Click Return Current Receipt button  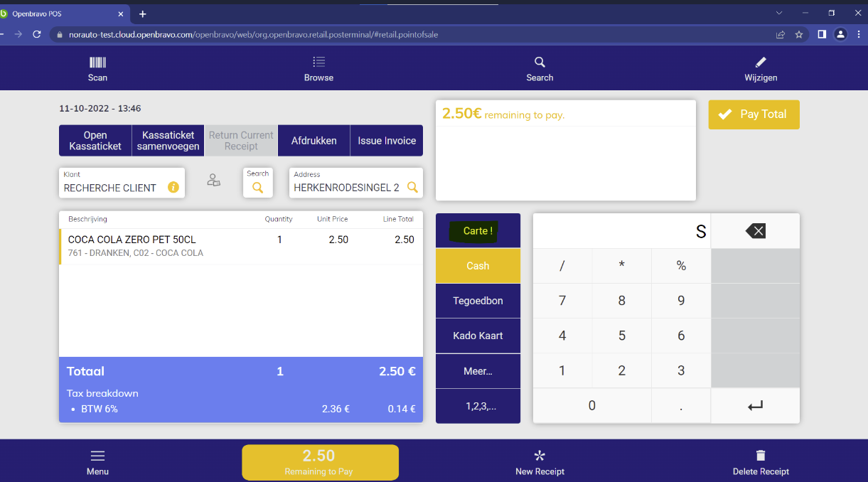[241, 141]
